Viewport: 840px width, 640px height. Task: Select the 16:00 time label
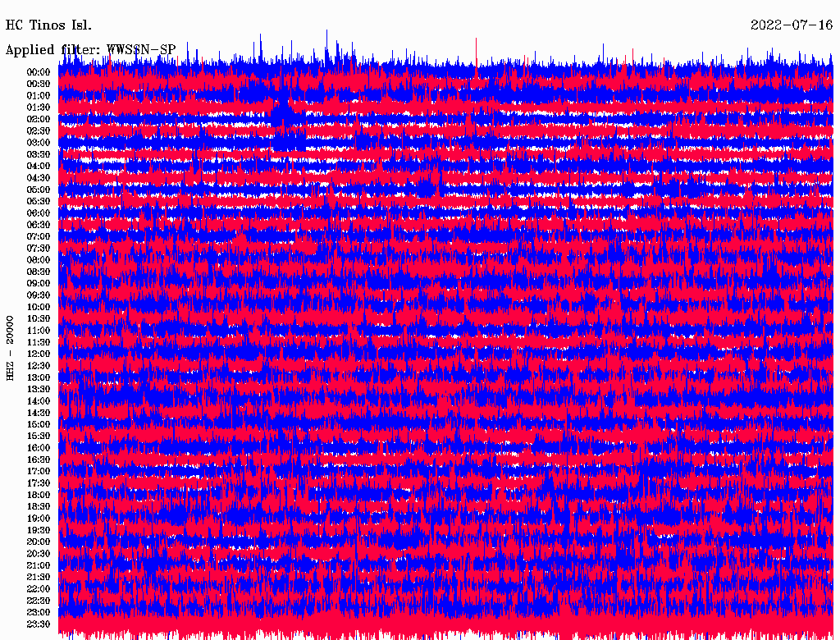point(39,448)
